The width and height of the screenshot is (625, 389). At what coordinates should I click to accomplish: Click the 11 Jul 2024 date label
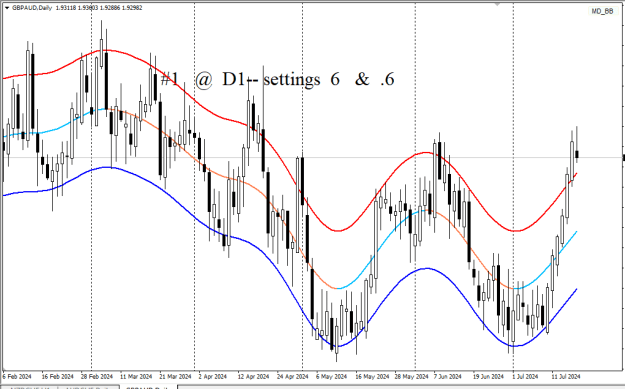tap(566, 377)
